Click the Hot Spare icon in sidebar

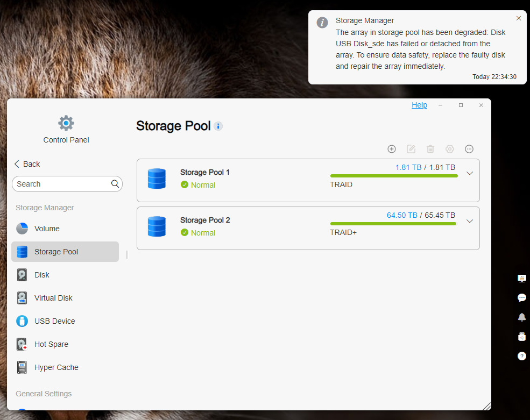click(22, 344)
